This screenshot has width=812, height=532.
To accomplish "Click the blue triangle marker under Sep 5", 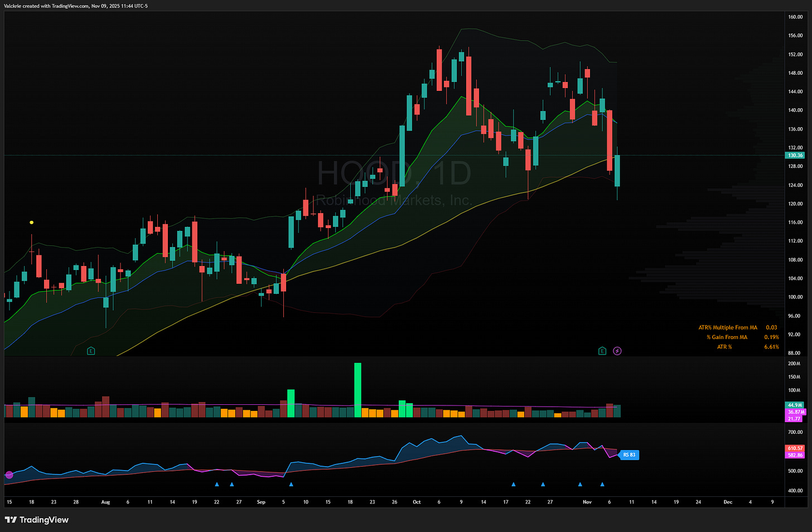I will [291, 485].
